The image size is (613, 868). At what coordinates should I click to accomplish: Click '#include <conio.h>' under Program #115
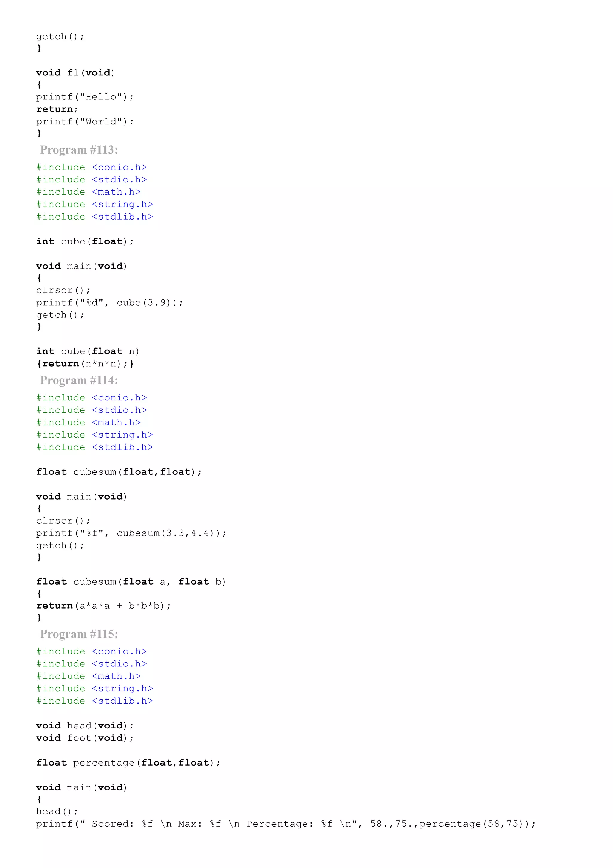click(91, 652)
